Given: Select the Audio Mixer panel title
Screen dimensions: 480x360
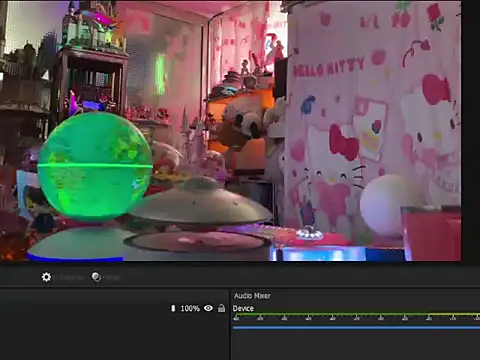Looking at the screenshot, I should 252,296.
